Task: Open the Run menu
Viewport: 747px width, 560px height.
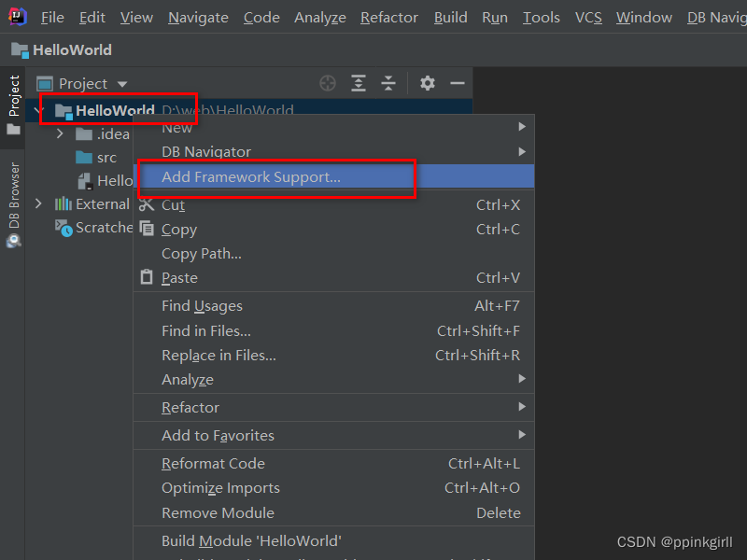Action: [495, 18]
